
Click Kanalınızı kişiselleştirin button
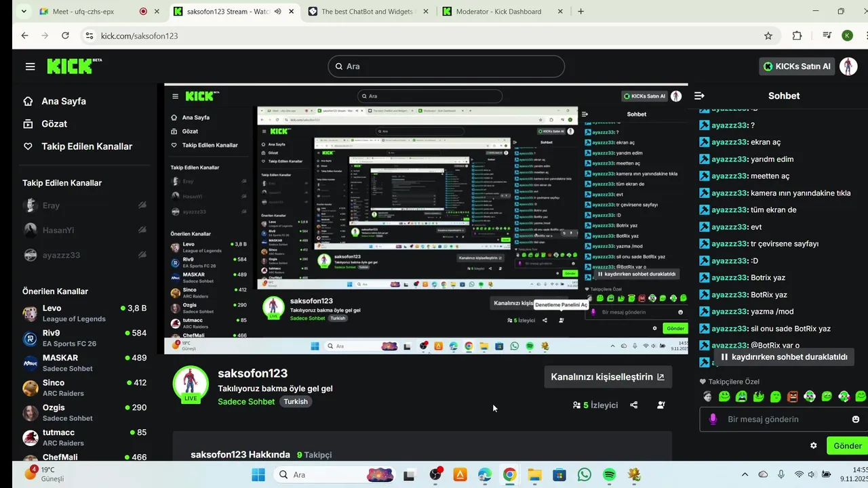tap(608, 377)
